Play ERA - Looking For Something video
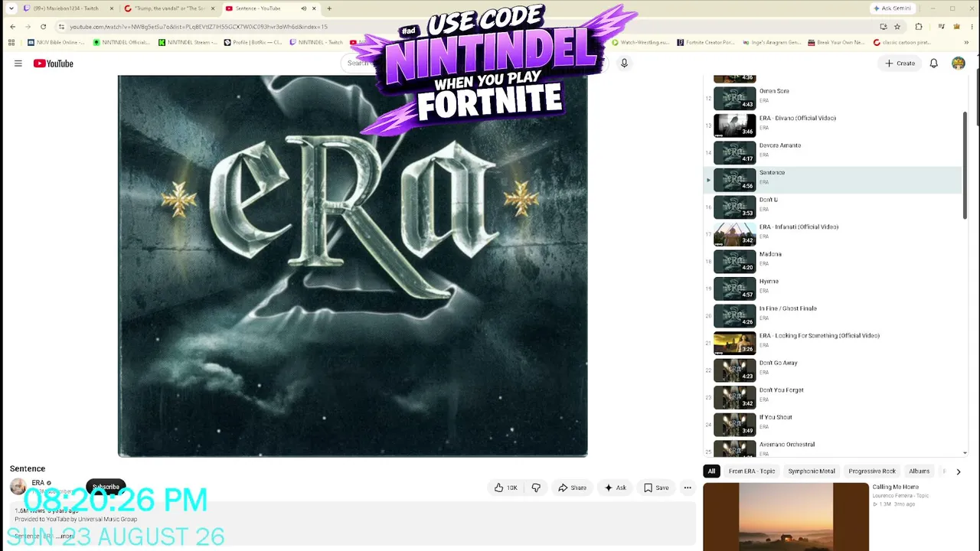Image resolution: width=980 pixels, height=551 pixels. [833, 343]
